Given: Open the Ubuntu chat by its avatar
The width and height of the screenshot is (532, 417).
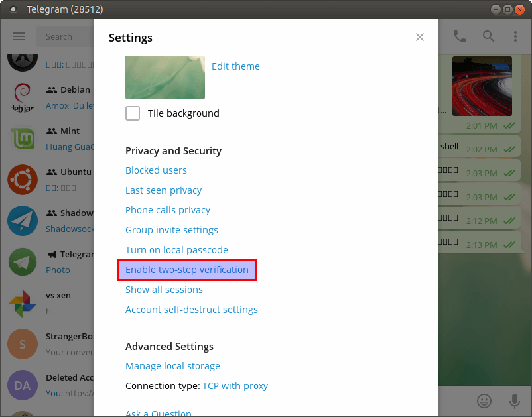Looking at the screenshot, I should point(23,179).
